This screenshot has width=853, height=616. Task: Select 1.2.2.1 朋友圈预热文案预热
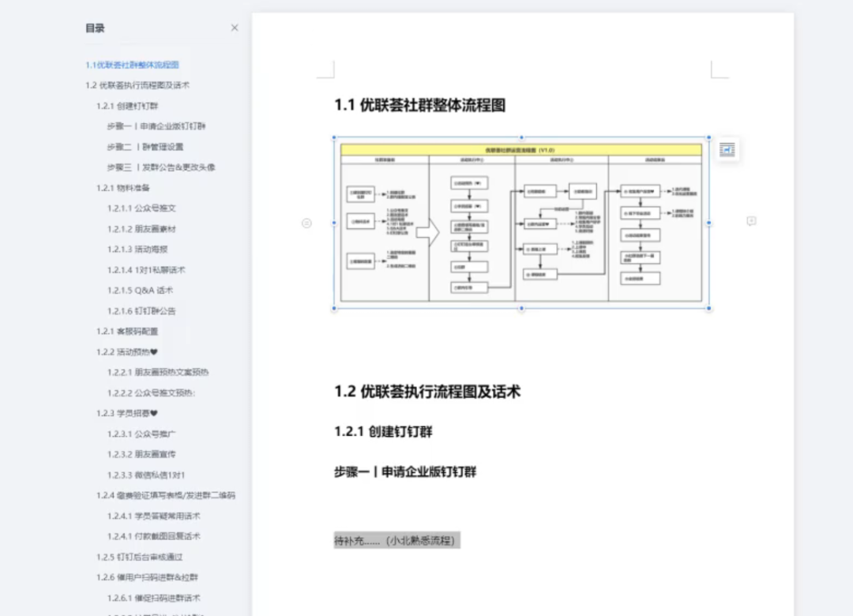[x=158, y=373]
